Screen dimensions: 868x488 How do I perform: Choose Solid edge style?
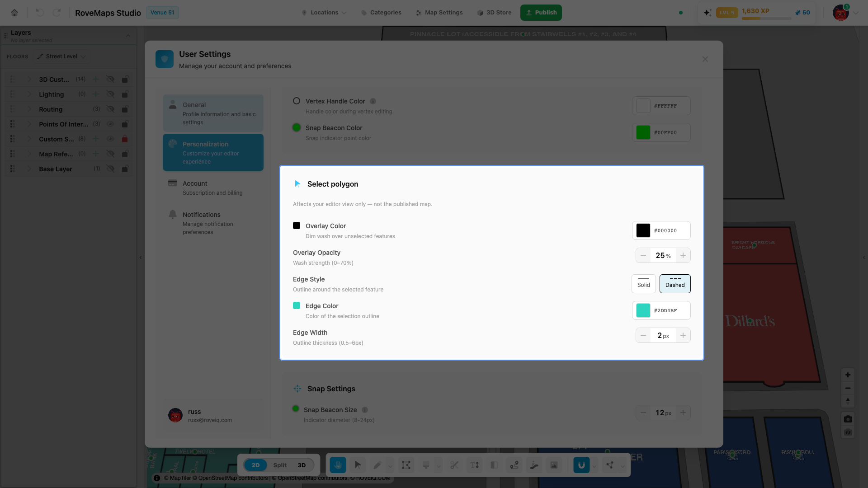pyautogui.click(x=644, y=284)
